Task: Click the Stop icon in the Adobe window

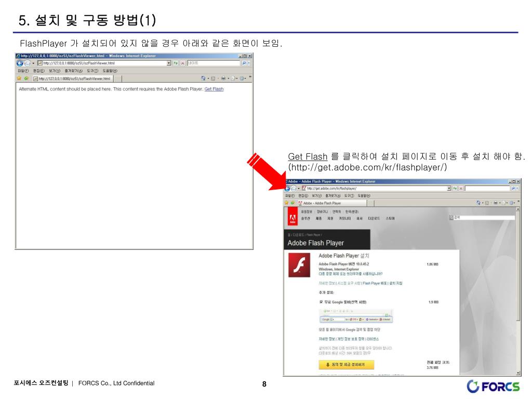Action: [461, 188]
